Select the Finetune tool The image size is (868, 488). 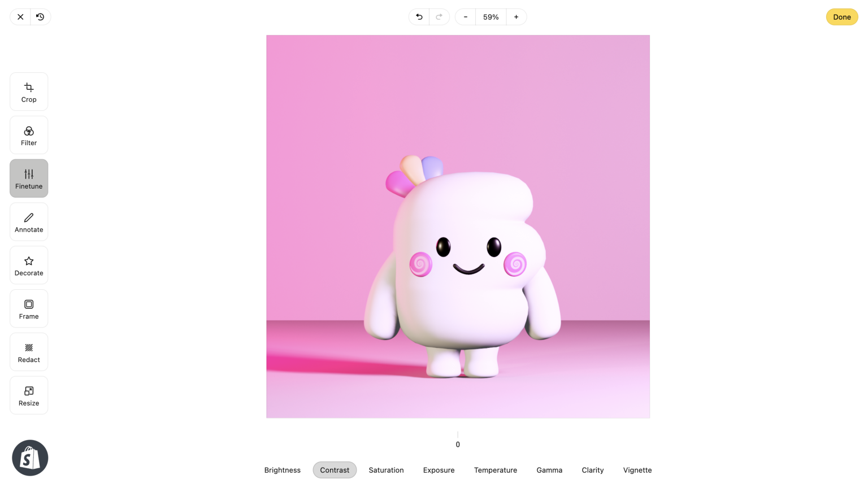[x=28, y=178]
